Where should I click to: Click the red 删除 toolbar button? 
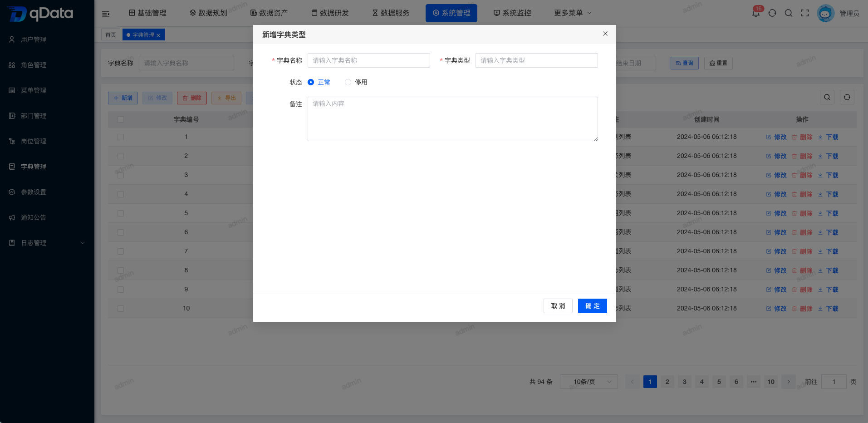[x=192, y=98]
